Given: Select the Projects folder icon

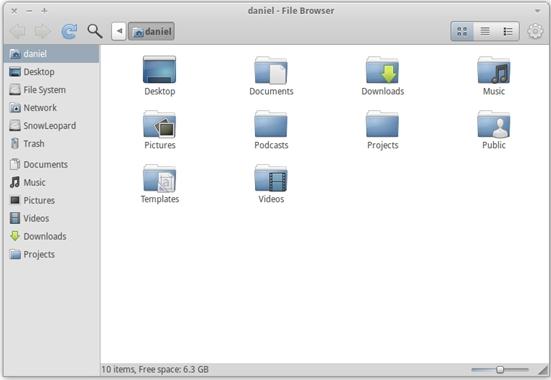Looking at the screenshot, I should (x=382, y=124).
